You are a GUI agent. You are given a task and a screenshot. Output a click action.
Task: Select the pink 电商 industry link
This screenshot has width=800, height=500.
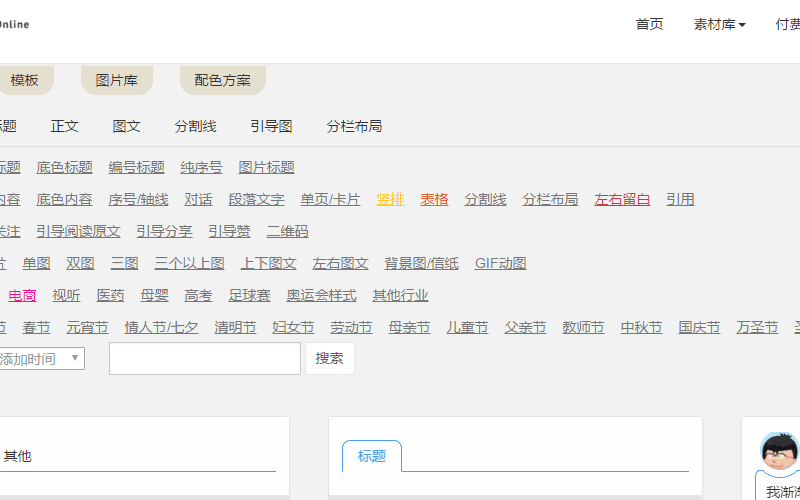point(22,296)
